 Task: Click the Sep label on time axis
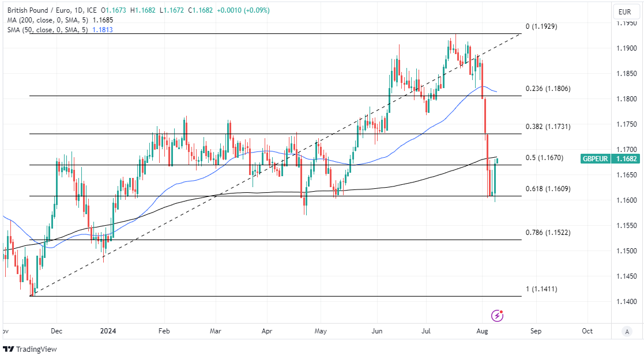pos(536,331)
